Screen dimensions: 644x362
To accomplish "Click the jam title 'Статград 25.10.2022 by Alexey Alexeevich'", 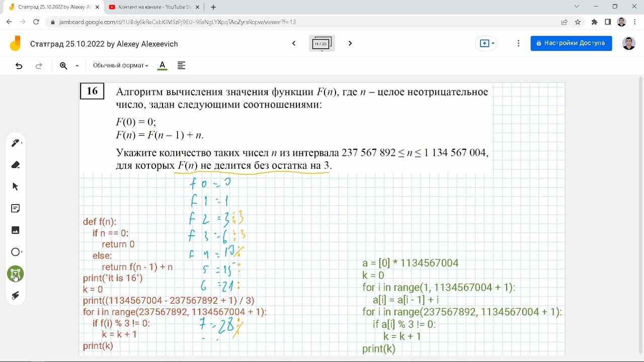I will point(104,44).
